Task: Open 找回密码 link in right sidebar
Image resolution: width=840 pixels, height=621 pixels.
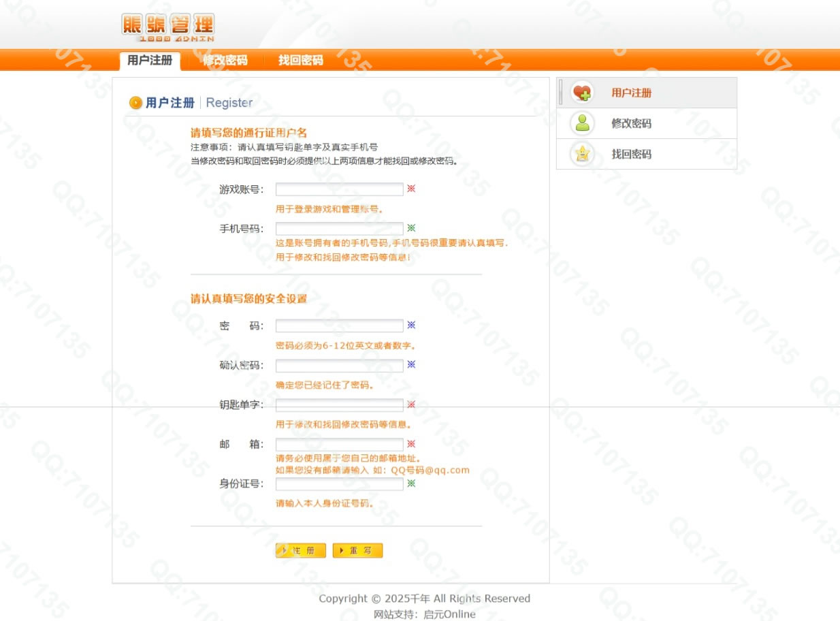Action: pos(631,154)
